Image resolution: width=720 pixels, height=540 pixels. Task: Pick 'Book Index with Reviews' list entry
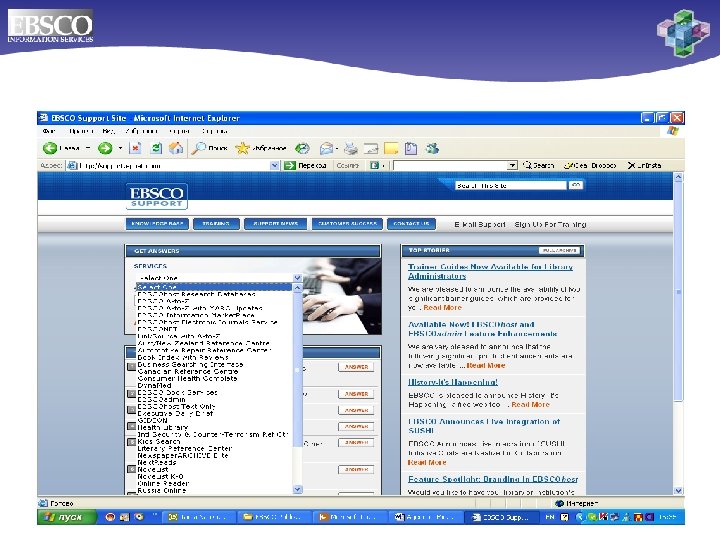[183, 357]
